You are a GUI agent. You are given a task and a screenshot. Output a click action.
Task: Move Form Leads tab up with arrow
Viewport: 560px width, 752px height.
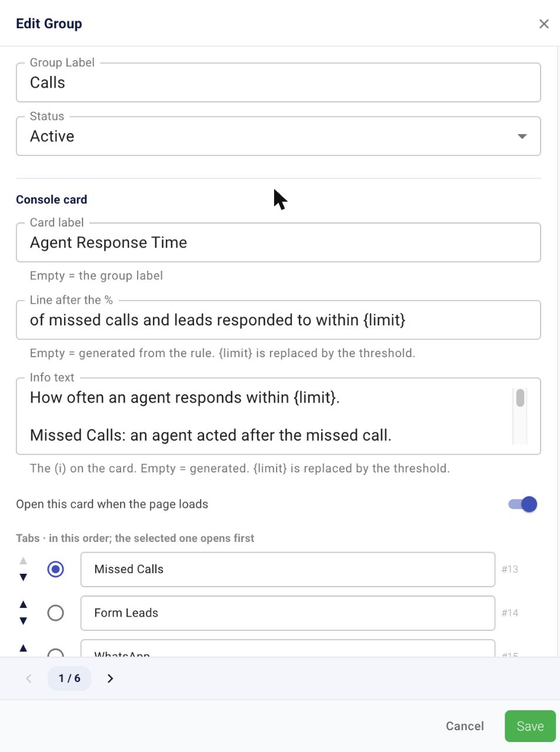24,604
